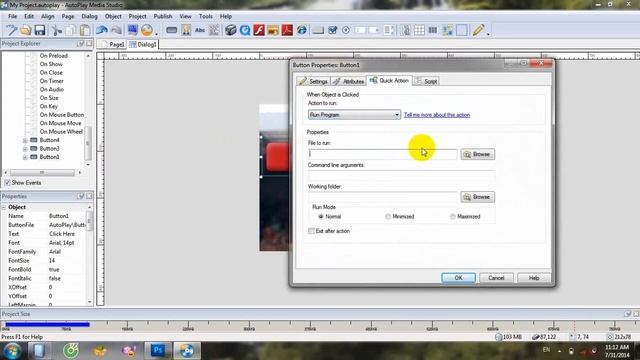Click the Copy toolbar icon

[x=71, y=30]
